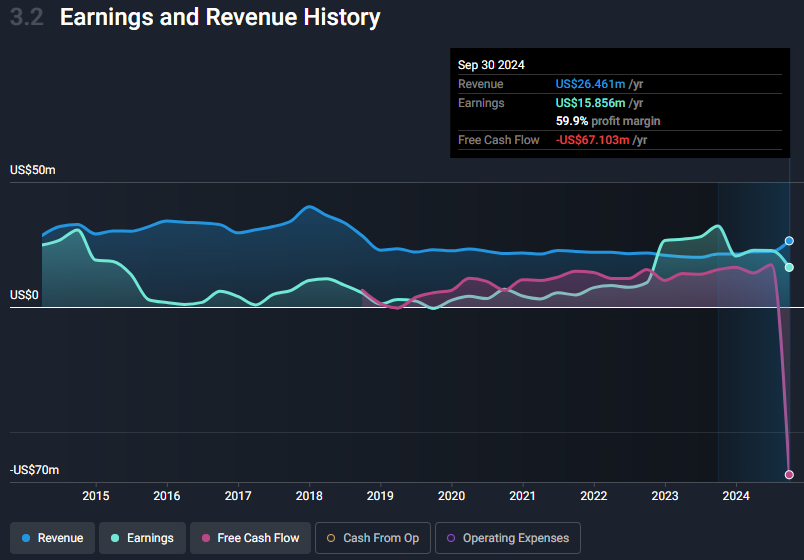804x560 pixels.
Task: Select the 2018 tick on the timeline axis
Action: (309, 496)
